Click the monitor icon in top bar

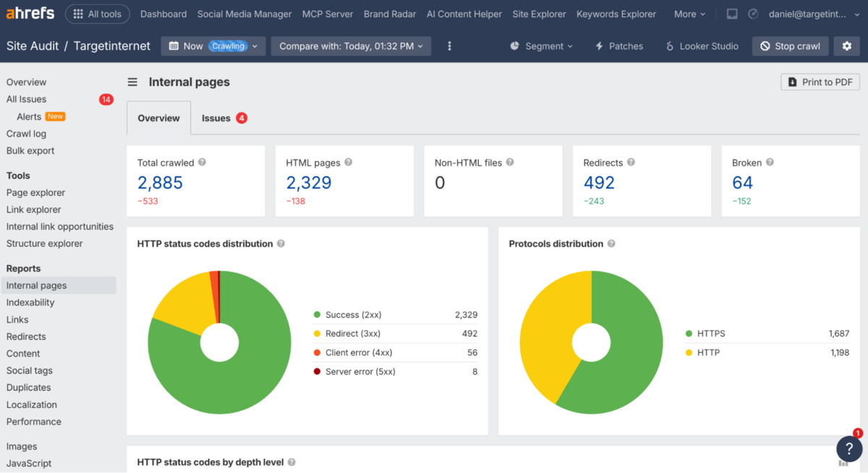(x=732, y=14)
